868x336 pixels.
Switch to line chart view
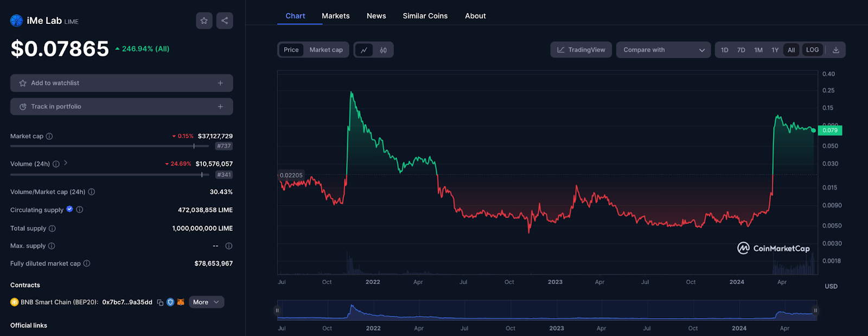[x=364, y=50]
